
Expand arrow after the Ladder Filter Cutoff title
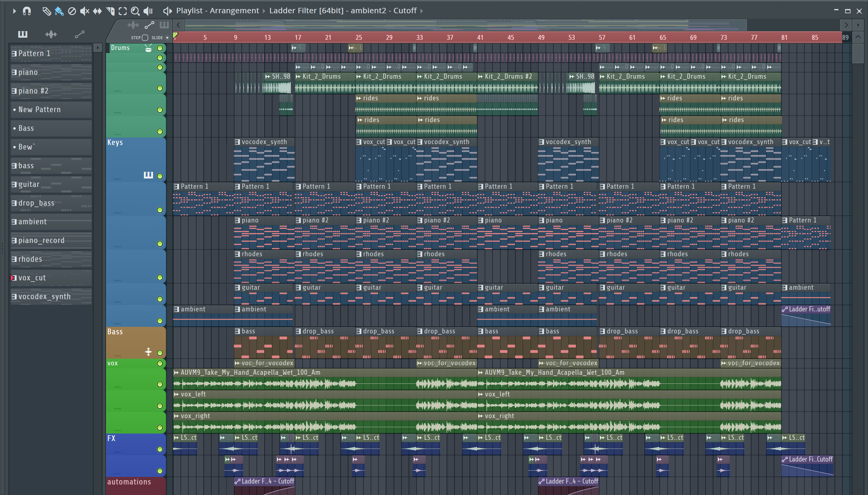[422, 11]
